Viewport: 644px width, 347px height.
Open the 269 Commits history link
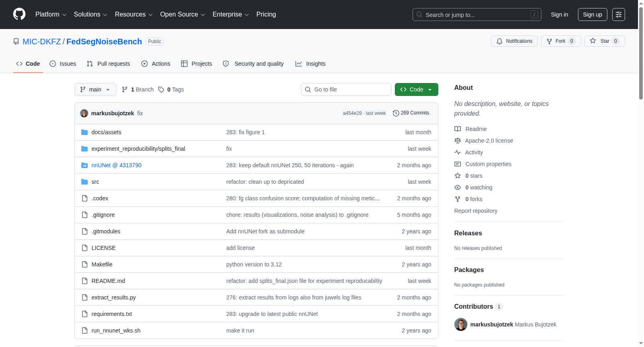tap(411, 113)
